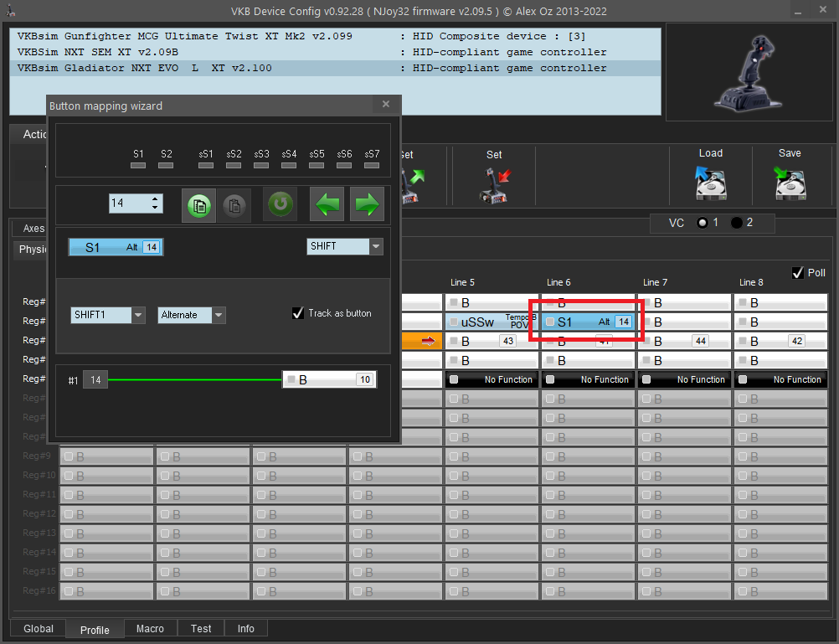Select VC radio option 1
This screenshot has width=839, height=644.
703,223
